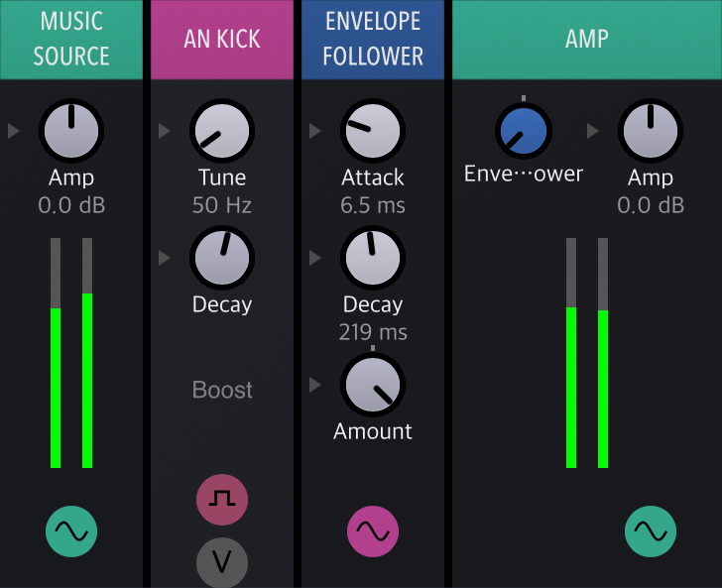Click the AN Kick Decay knob
722x588 pixels.
pos(222,258)
